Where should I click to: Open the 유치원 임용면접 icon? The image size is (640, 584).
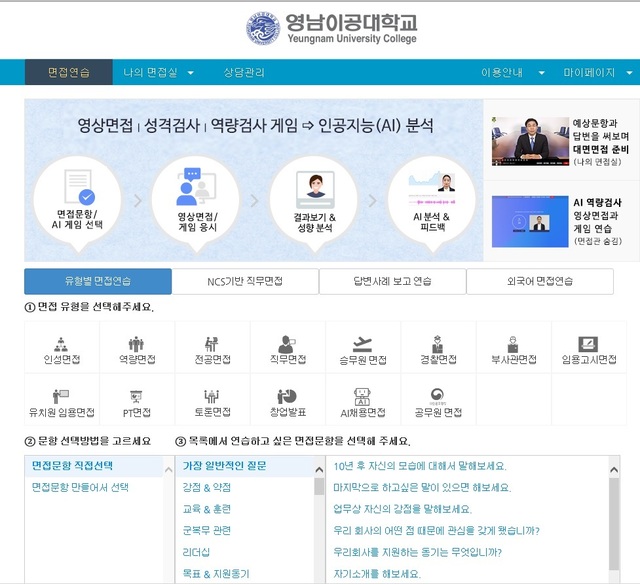(61, 396)
